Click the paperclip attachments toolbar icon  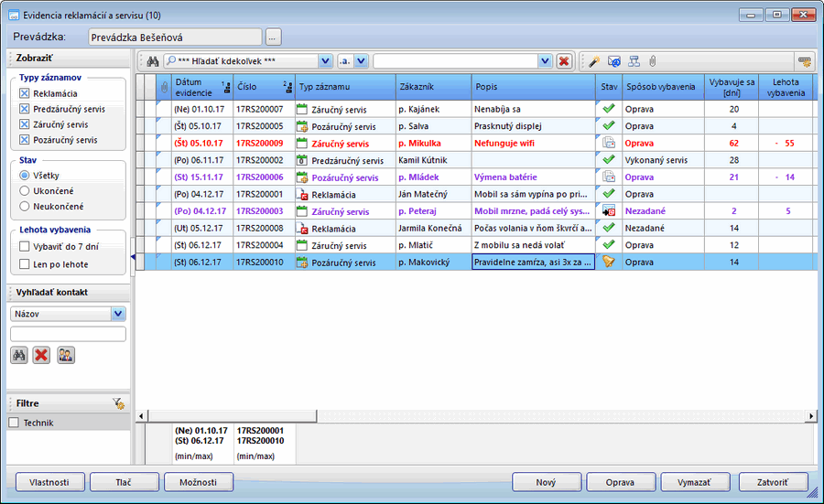653,61
